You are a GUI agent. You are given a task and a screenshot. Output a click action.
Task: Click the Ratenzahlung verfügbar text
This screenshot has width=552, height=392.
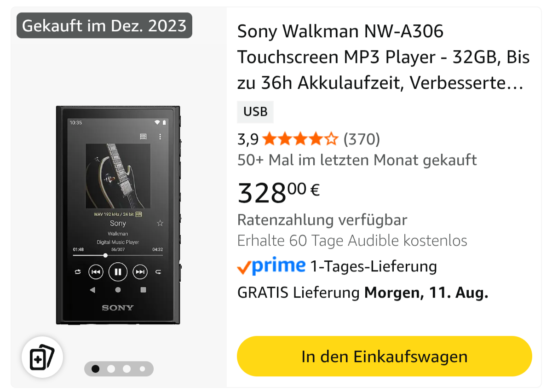[x=322, y=220]
